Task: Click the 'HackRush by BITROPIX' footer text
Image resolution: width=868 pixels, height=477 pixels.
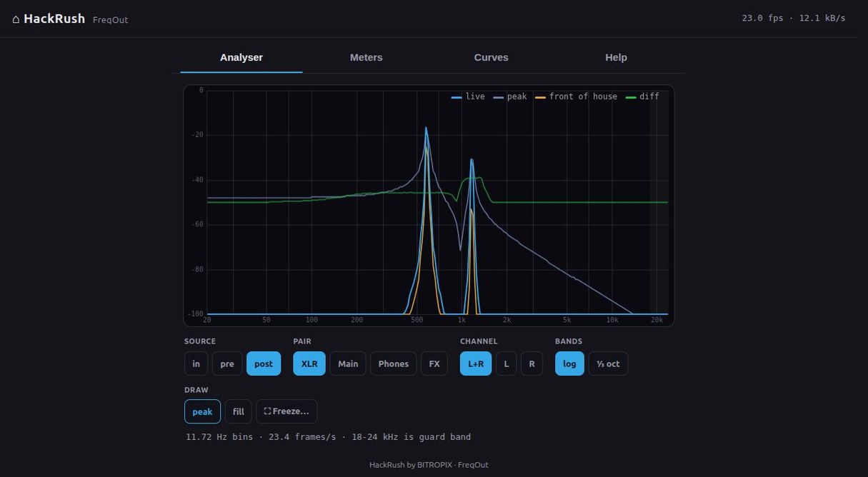Action: [429, 465]
